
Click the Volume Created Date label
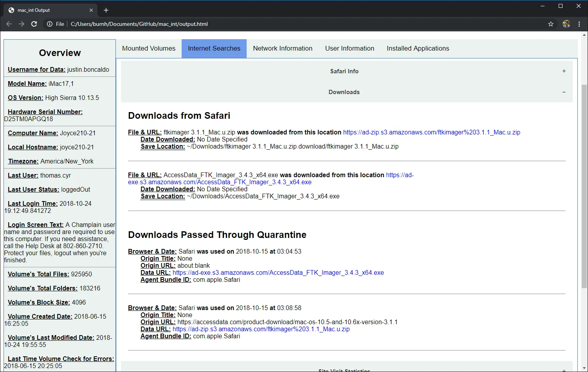point(40,317)
